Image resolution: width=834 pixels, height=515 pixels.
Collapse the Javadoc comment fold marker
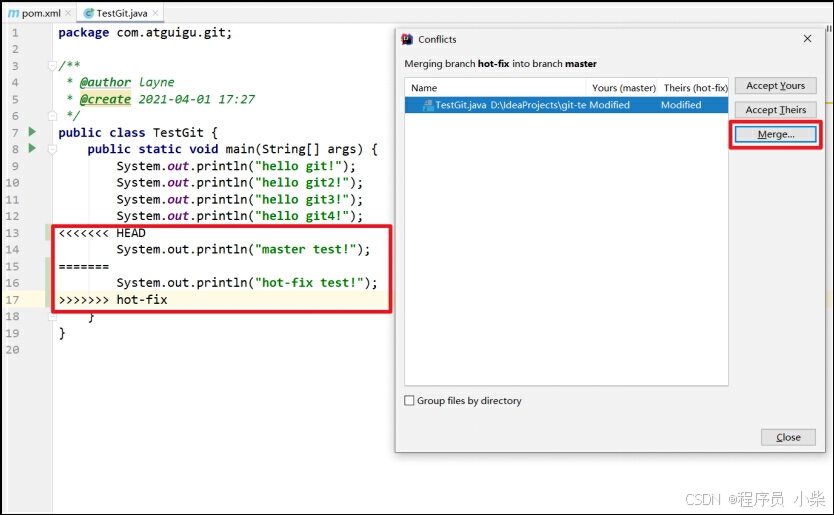tap(52, 66)
